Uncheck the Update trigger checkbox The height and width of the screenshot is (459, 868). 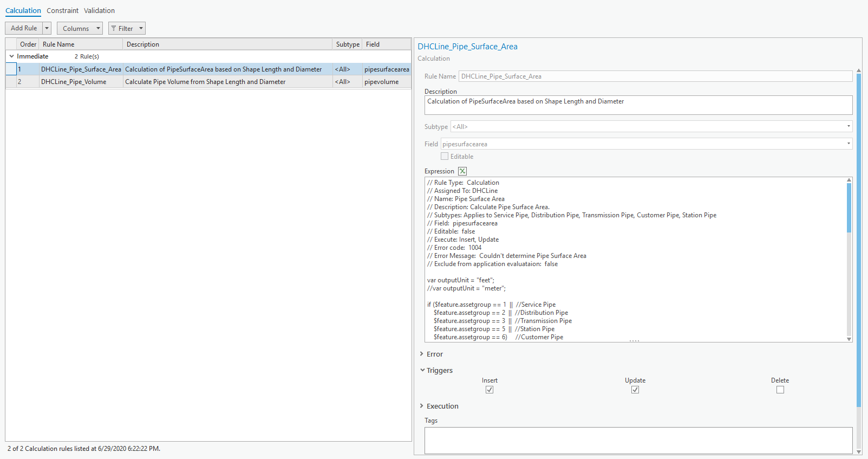point(635,390)
